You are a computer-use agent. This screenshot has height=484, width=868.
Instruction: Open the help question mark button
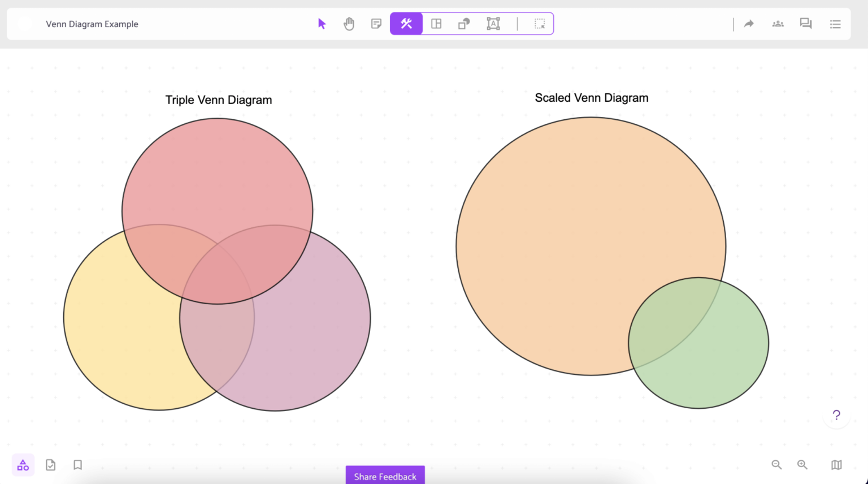tap(836, 414)
